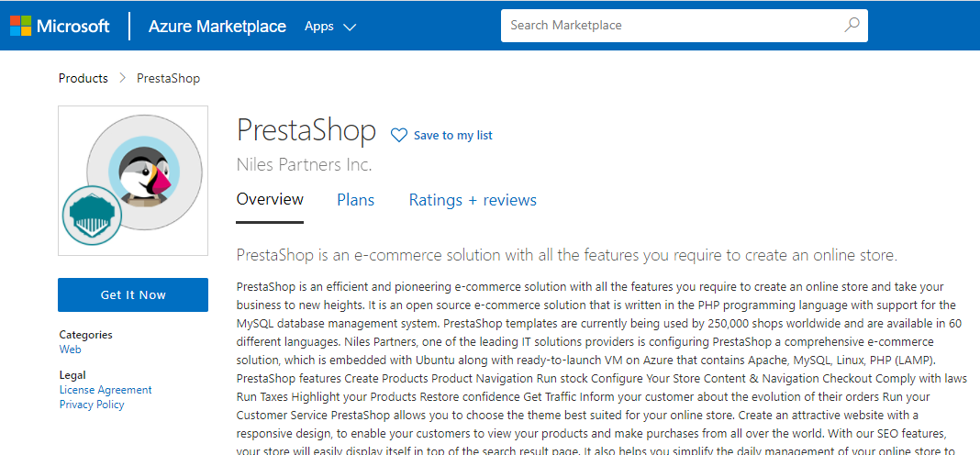Image resolution: width=980 pixels, height=455 pixels.
Task: Go to Azure Marketplace home
Action: (x=217, y=27)
